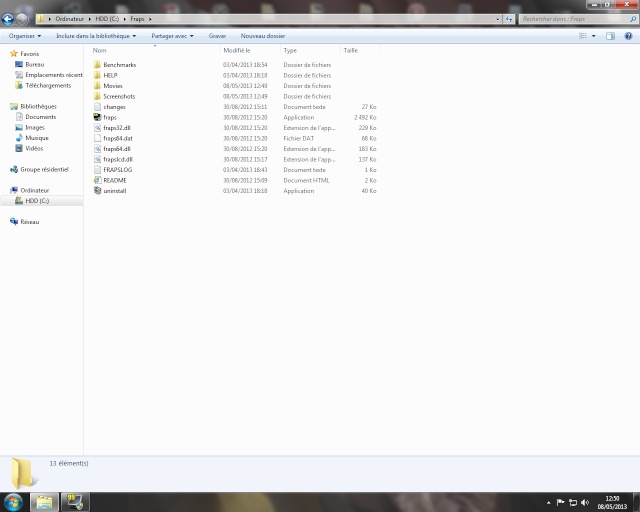Select the fraps32.dll file icon
Image resolution: width=640 pixels, height=512 pixels.
click(97, 128)
